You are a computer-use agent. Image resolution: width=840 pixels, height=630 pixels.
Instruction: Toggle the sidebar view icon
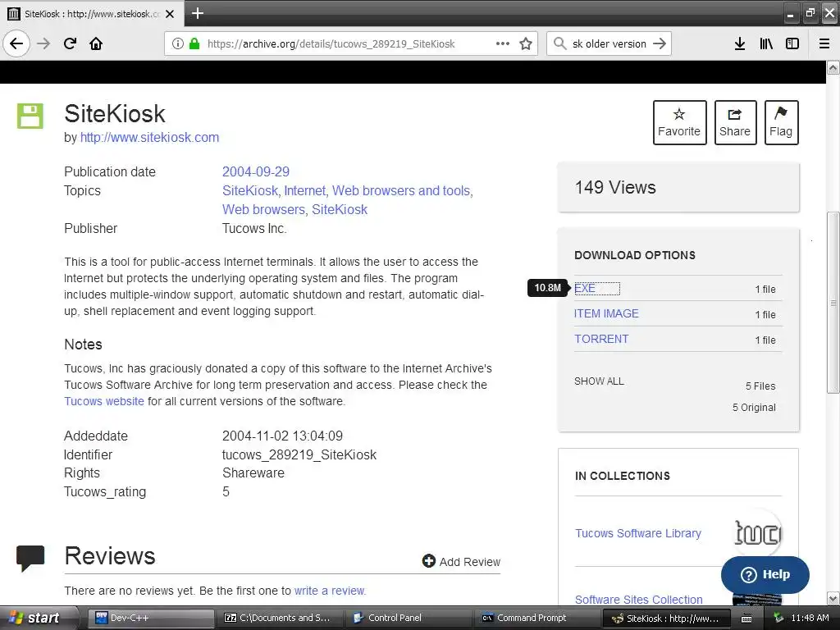[792, 43]
